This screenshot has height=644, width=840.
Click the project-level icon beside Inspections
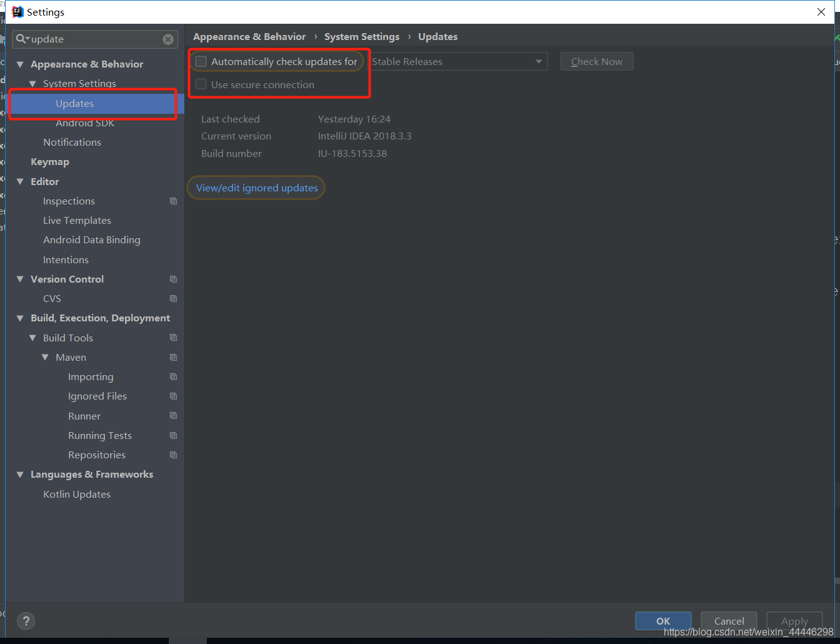(173, 201)
